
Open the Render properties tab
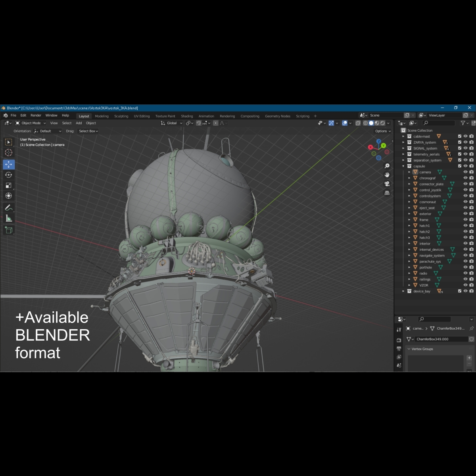click(x=399, y=340)
